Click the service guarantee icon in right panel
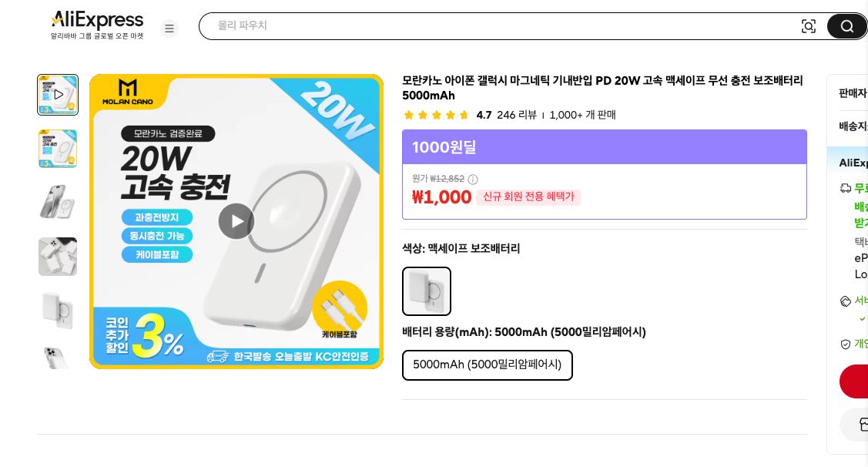 (846, 301)
